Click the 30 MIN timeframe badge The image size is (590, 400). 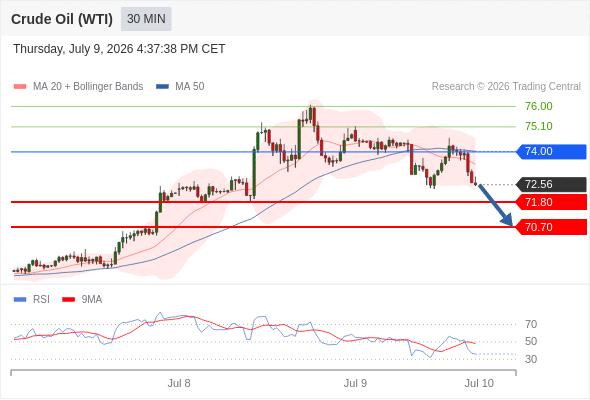point(146,19)
